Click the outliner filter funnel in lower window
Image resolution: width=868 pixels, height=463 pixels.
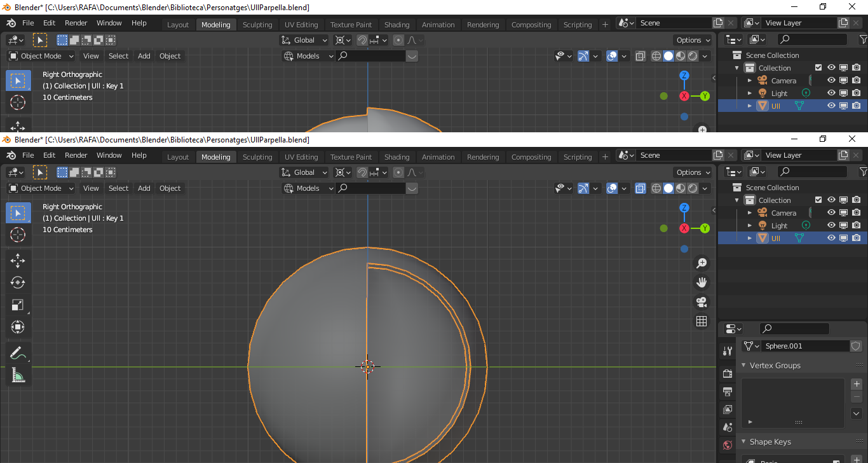coord(863,172)
